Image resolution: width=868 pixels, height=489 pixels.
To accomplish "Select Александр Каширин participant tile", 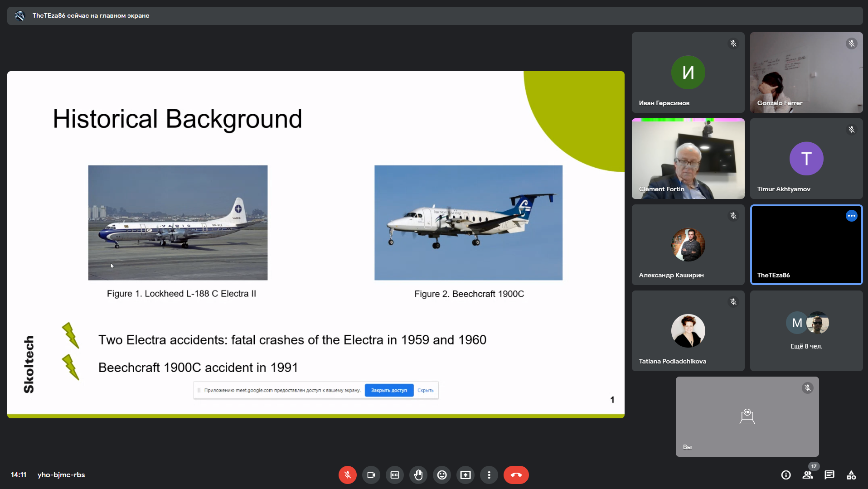I will pyautogui.click(x=688, y=245).
